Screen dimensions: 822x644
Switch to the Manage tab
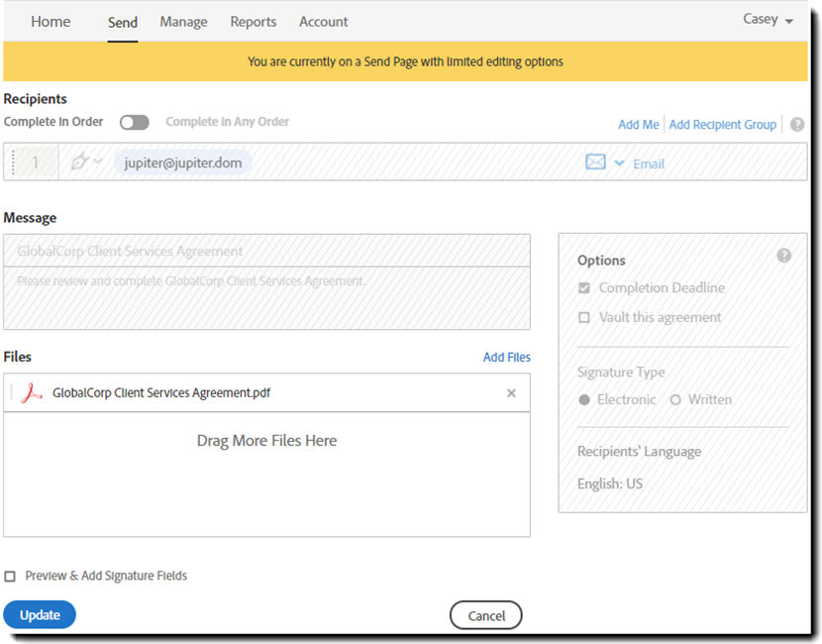pyautogui.click(x=183, y=22)
